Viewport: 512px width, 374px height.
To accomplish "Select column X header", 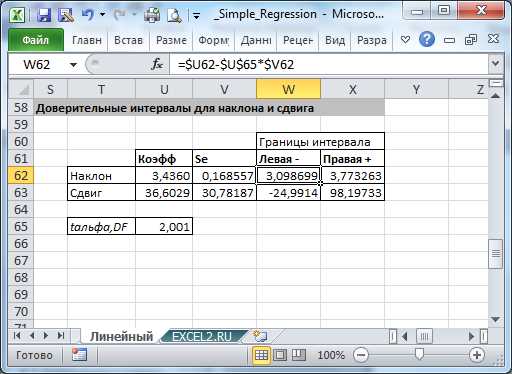I will click(352, 89).
